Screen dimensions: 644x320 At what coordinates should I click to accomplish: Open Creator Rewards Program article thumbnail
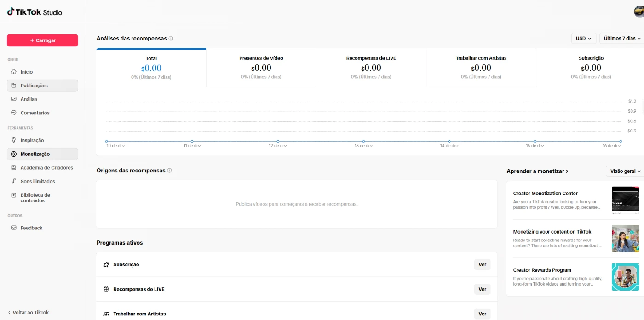pos(625,277)
